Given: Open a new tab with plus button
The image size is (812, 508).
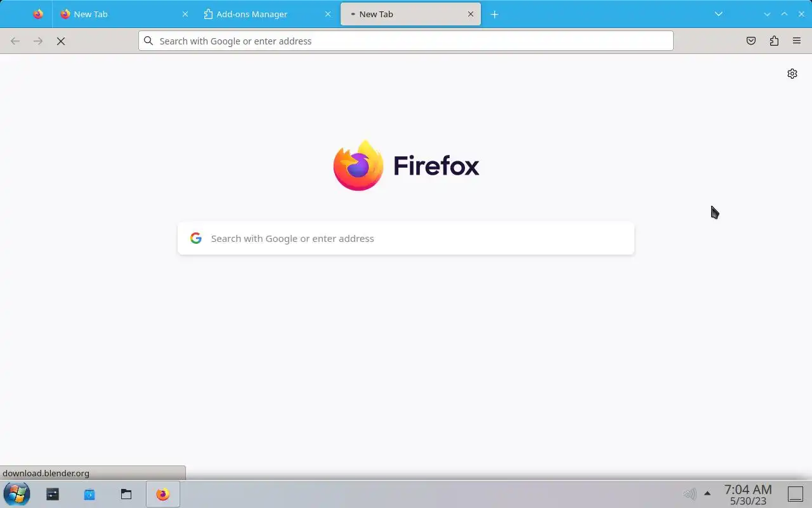Looking at the screenshot, I should (495, 14).
